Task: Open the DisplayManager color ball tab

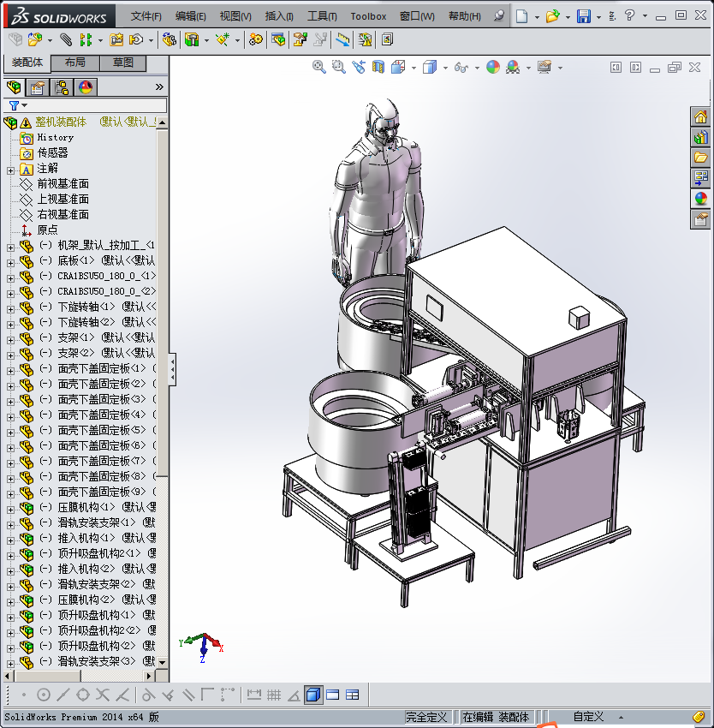Action: tap(85, 87)
